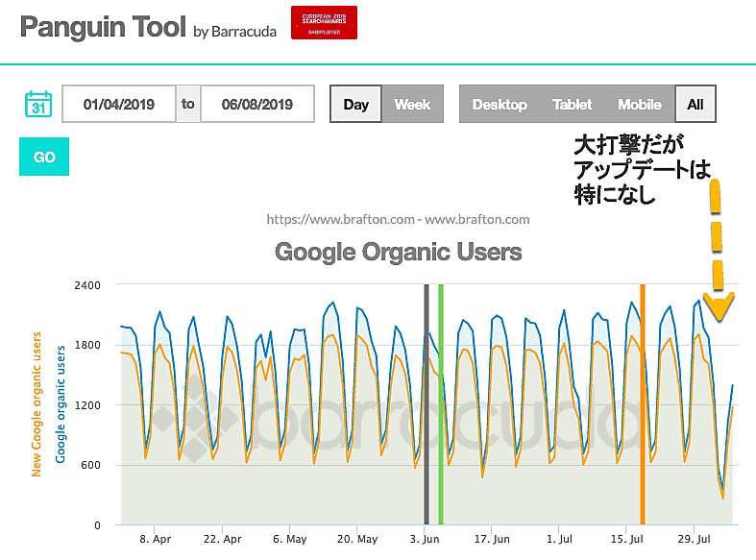The height and width of the screenshot is (560, 756).
Task: Click the 1. Jul axis label
Action: 559,539
